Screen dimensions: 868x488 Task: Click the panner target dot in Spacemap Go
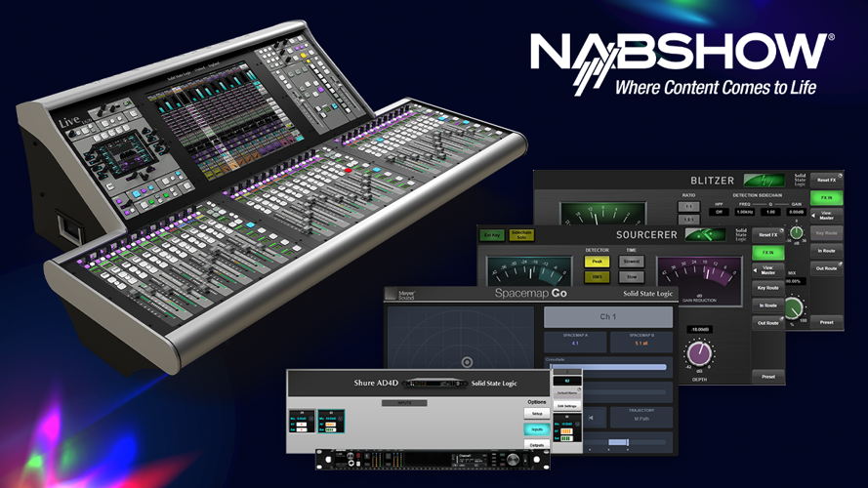pyautogui.click(x=468, y=362)
